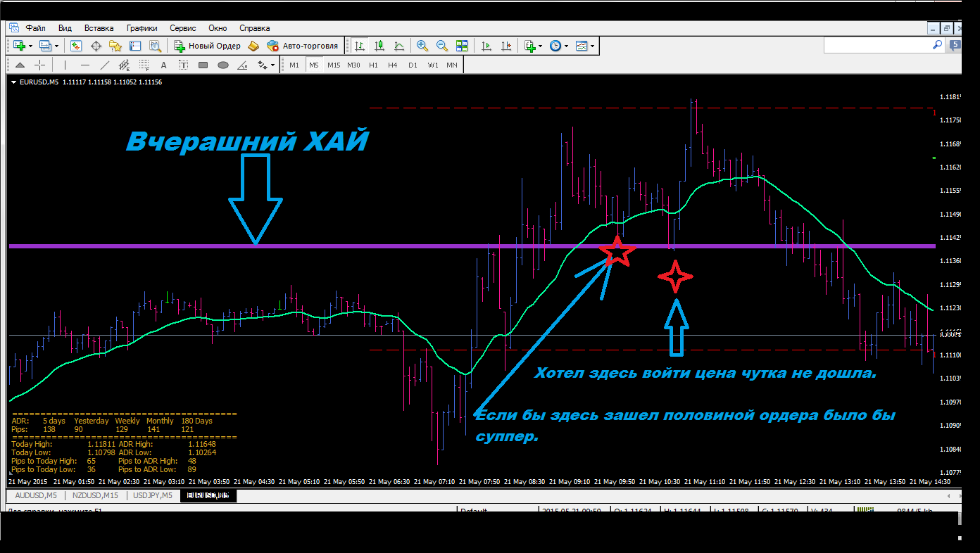Select the ellipse shape tool
The height and width of the screenshot is (553, 980).
[223, 65]
